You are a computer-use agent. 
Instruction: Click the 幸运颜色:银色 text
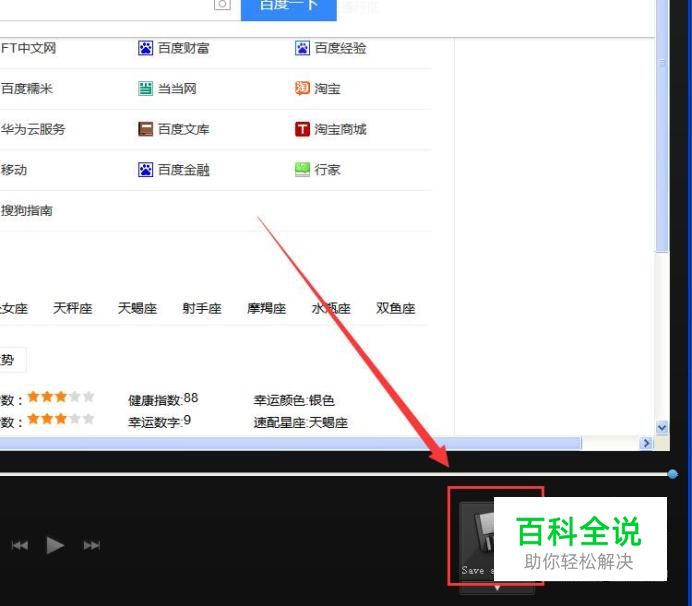pos(293,400)
